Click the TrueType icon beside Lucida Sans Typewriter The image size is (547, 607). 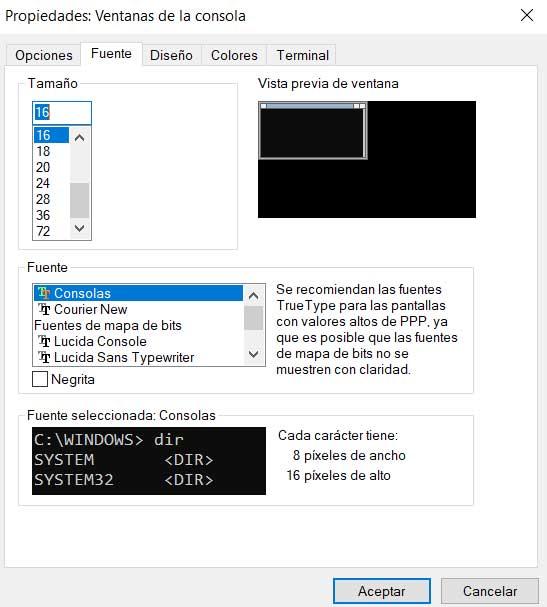[44, 357]
